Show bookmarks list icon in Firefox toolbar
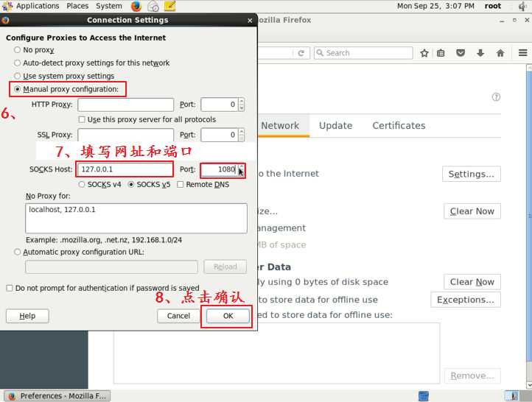 (x=441, y=53)
